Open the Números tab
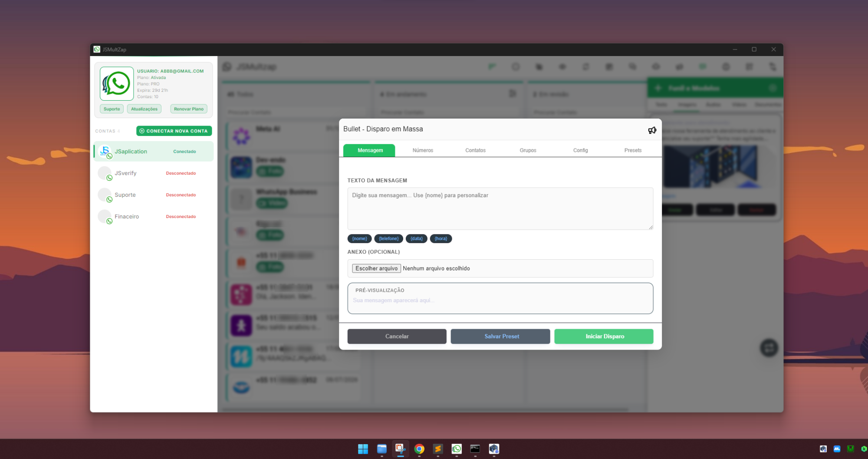This screenshot has height=459, width=868. coord(423,150)
